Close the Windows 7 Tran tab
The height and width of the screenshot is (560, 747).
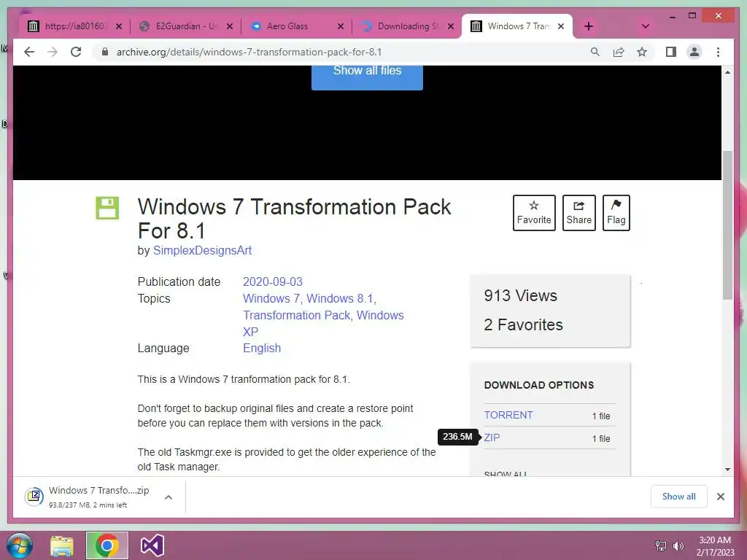tap(561, 26)
